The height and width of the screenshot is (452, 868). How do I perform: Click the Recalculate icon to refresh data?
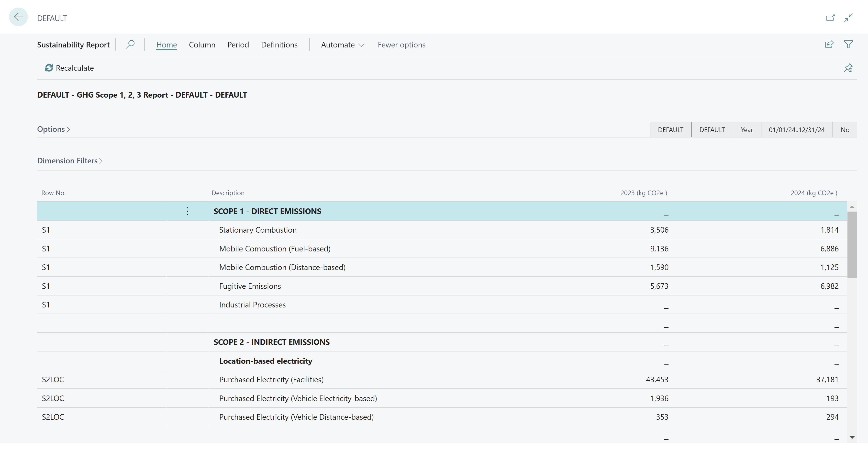point(49,68)
